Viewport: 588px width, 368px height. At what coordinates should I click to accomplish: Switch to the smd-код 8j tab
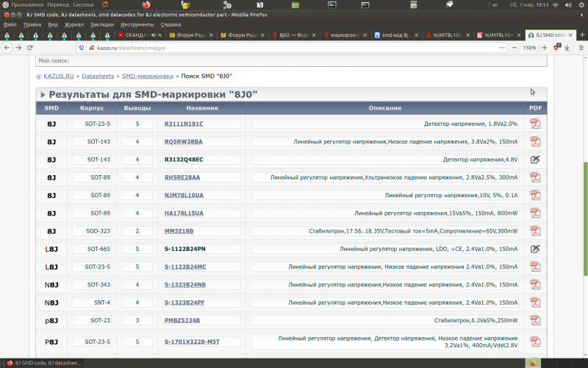(395, 35)
